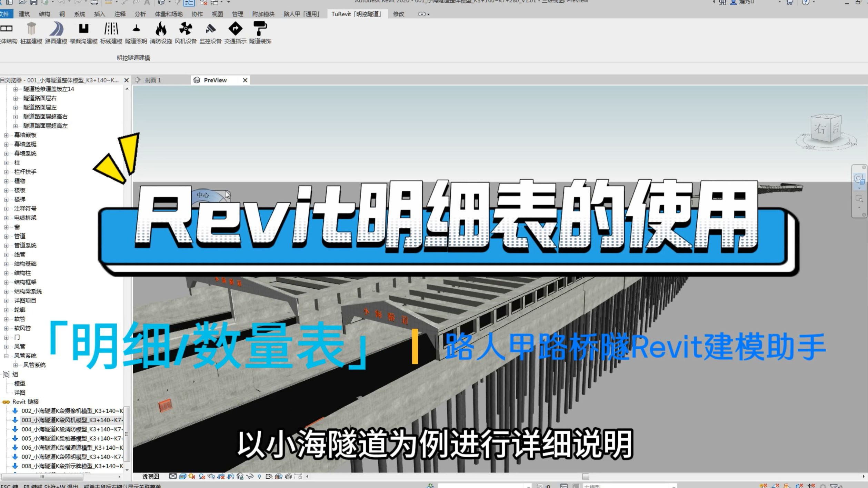Click the Save icon in quick access toolbar
Image resolution: width=868 pixels, height=488 pixels.
[33, 2]
